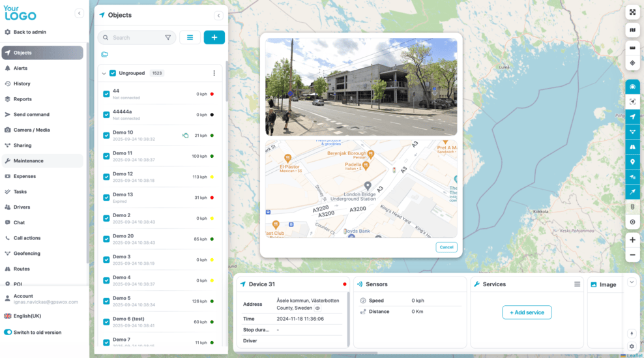Open Objects menu item
Image resolution: width=644 pixels, height=358 pixels.
click(x=42, y=53)
